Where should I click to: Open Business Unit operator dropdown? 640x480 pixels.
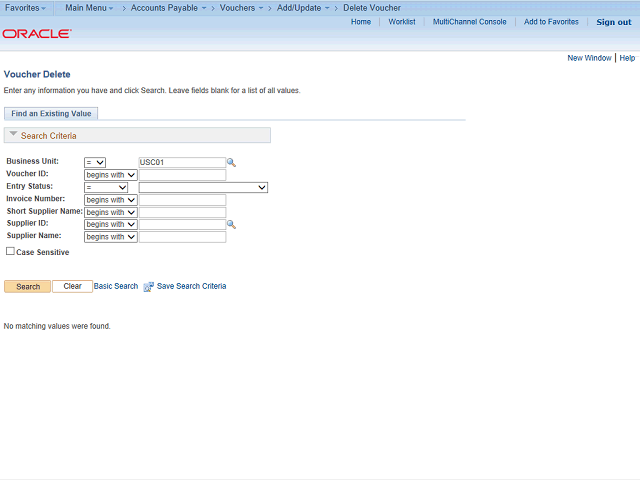pyautogui.click(x=95, y=162)
